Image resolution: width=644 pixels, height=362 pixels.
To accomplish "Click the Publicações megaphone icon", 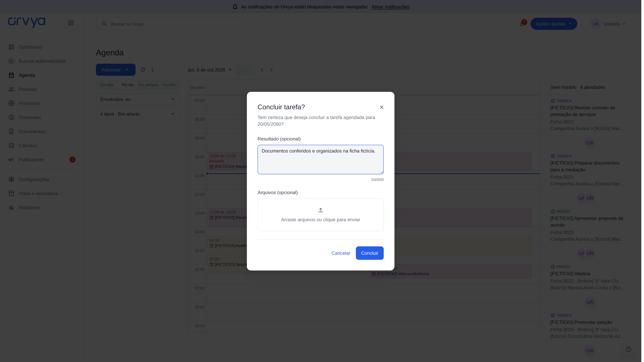I will pyautogui.click(x=11, y=160).
